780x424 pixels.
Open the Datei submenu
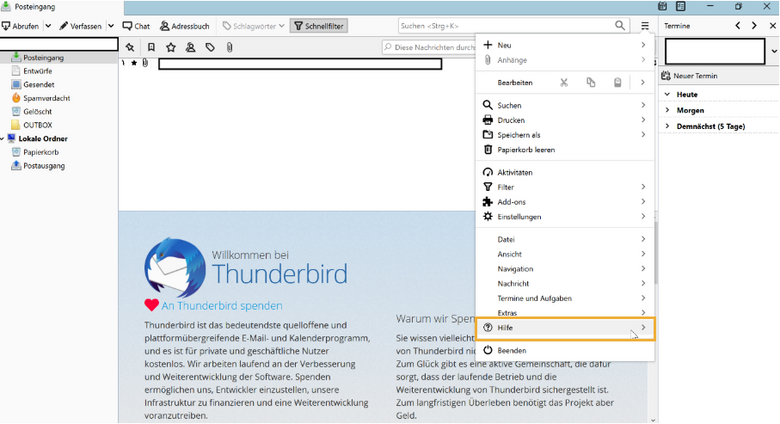(x=565, y=239)
